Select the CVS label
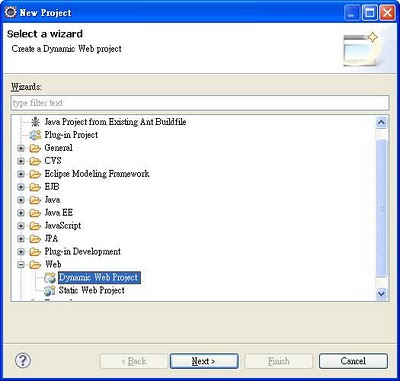The width and height of the screenshot is (400, 381). point(53,161)
